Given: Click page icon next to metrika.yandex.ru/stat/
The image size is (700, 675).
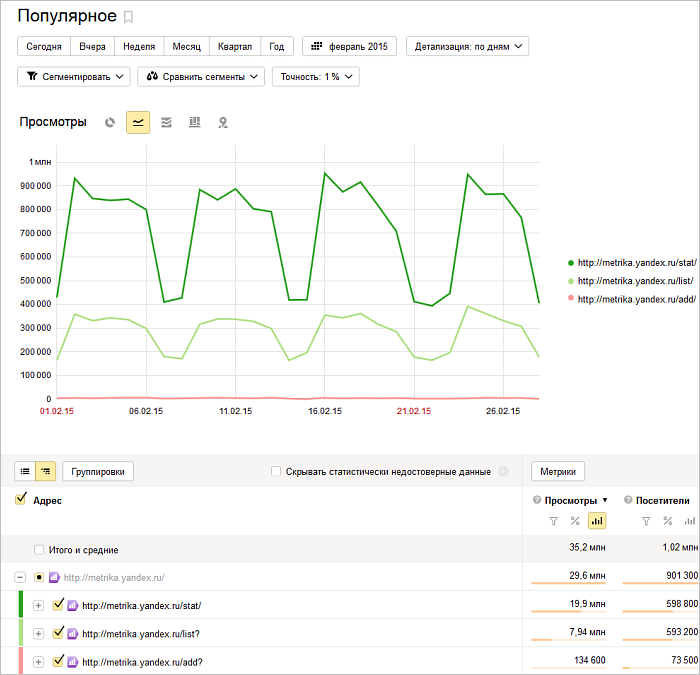Looking at the screenshot, I should tap(73, 606).
